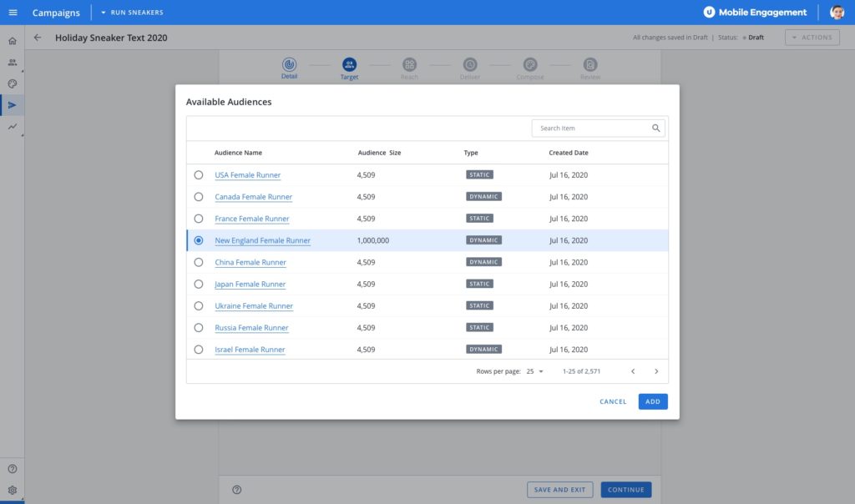Open analytics chart icon in sidebar

click(x=12, y=126)
